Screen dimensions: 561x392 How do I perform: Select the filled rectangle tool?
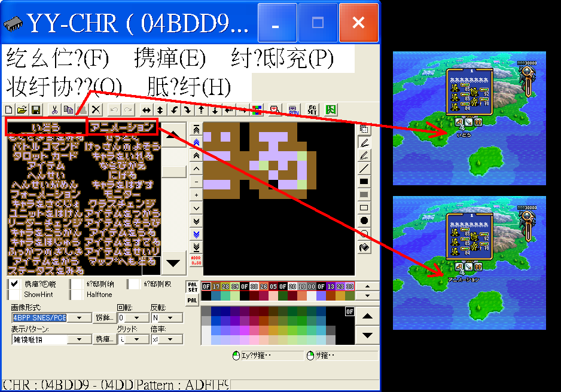[364, 182]
